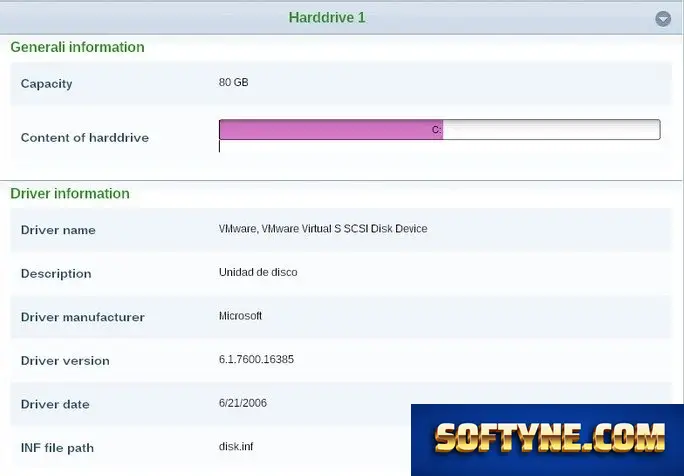Select the Unidad de disco description

coord(258,272)
